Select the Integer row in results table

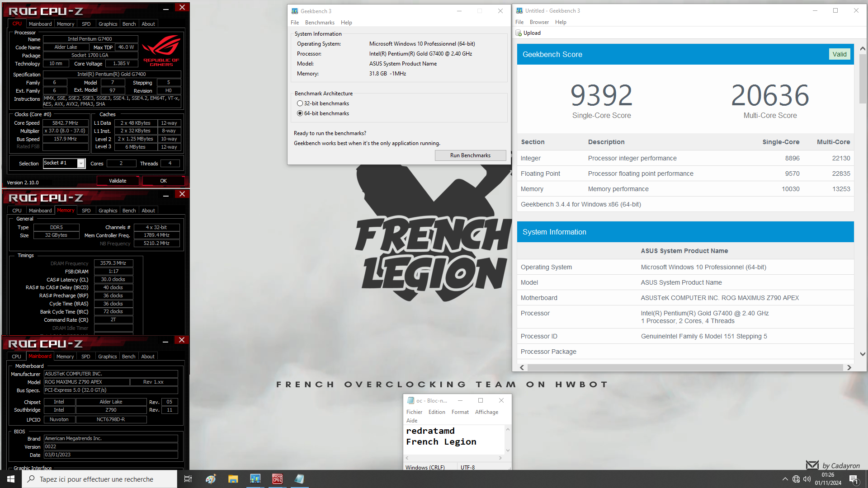pyautogui.click(x=685, y=158)
